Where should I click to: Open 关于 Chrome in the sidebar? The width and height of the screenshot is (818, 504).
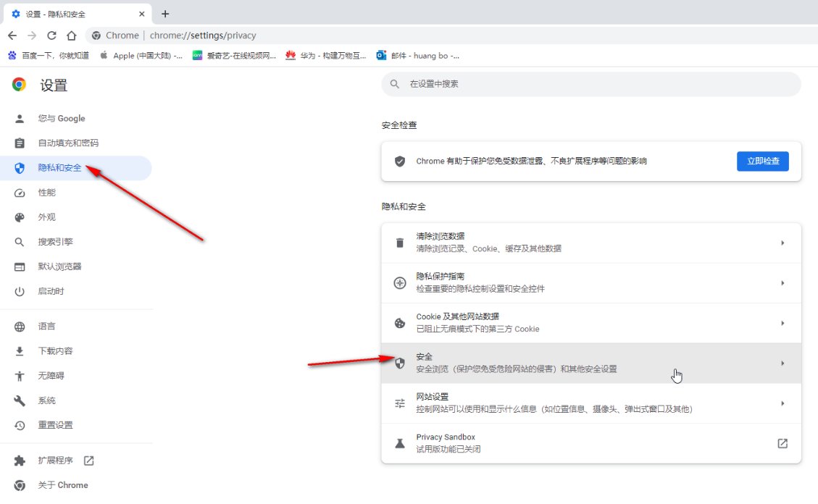tap(75, 485)
